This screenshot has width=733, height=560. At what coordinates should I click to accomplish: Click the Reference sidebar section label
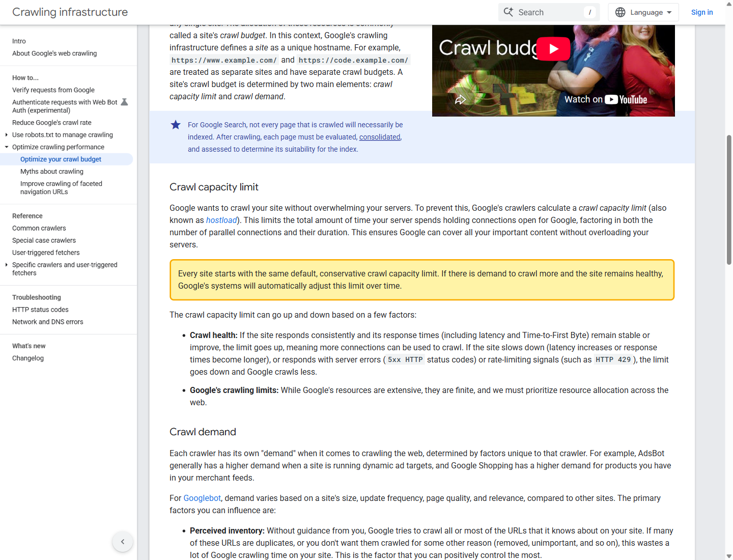click(27, 216)
